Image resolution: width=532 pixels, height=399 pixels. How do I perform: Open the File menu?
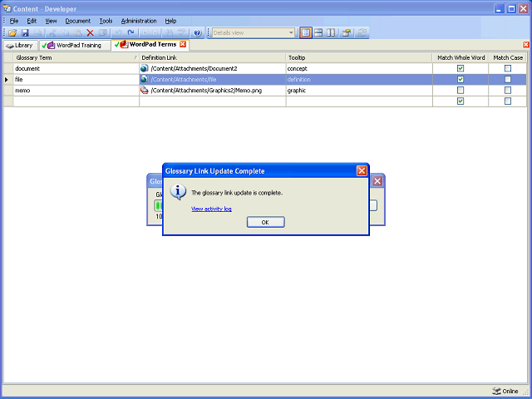pyautogui.click(x=14, y=21)
